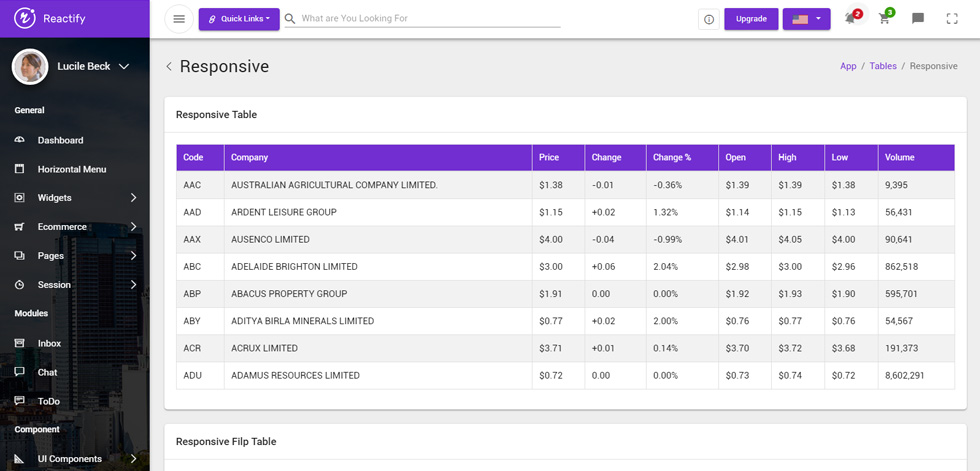
Task: Click the info icon beside Upgrade
Action: point(709,19)
